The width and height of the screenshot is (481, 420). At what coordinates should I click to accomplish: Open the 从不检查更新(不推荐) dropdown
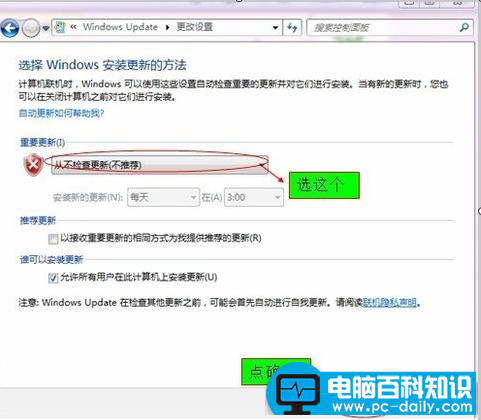(x=159, y=165)
